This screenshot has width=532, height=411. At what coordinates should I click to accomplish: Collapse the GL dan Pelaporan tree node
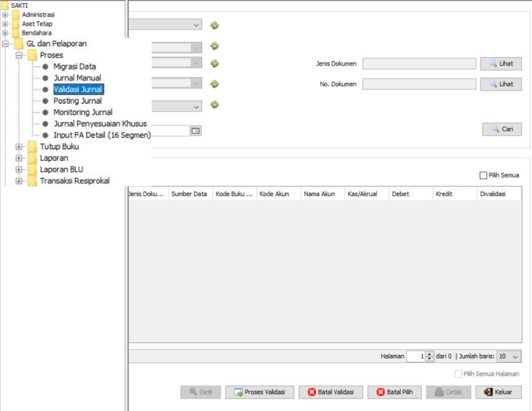5,44
